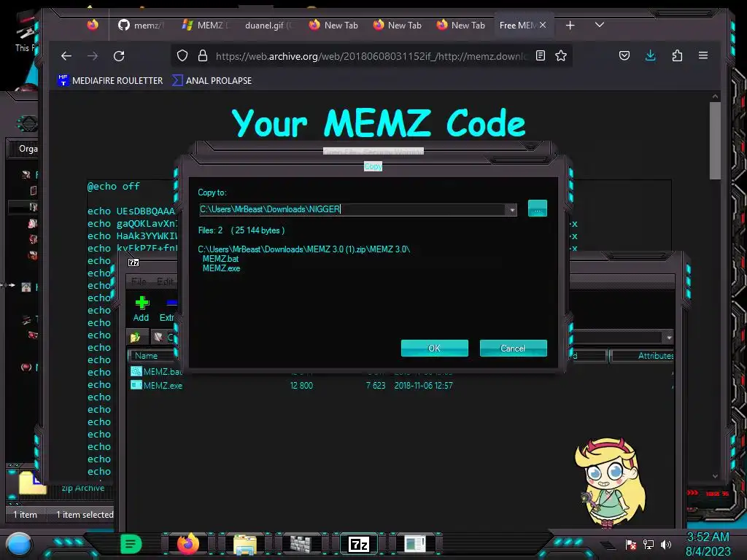Open Firefox from the taskbar
Viewport: 747px width, 560px height.
(x=188, y=544)
